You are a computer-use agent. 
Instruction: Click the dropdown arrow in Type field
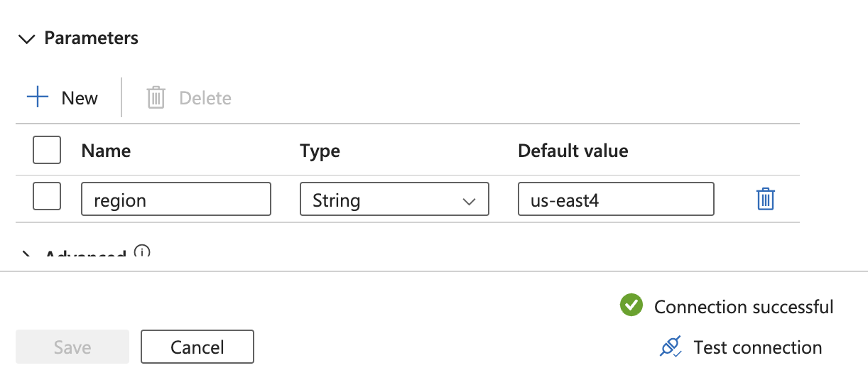(469, 201)
